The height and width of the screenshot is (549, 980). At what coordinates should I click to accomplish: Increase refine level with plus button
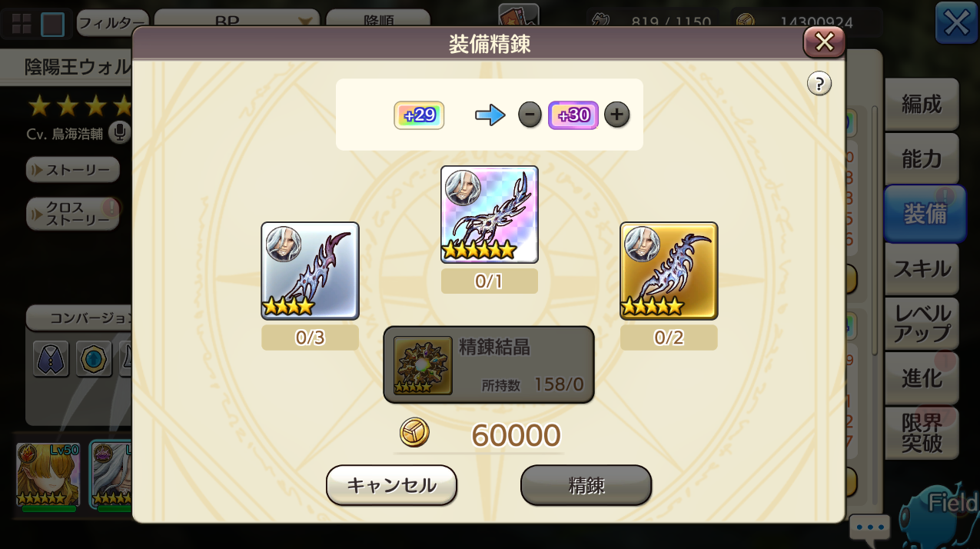(x=616, y=115)
